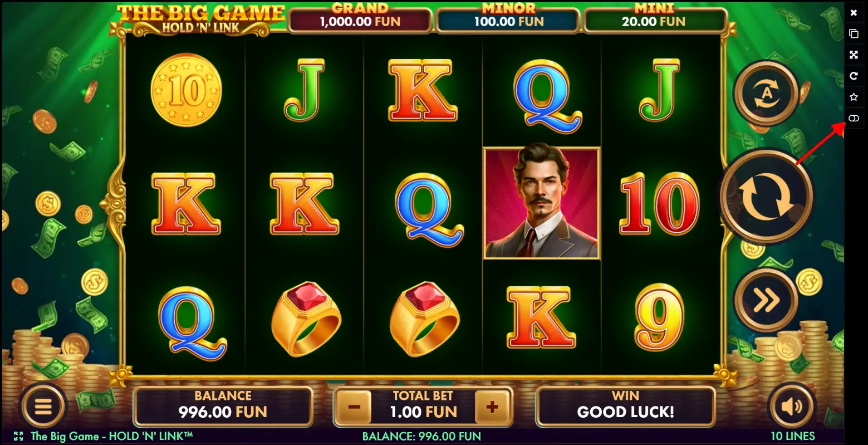Click the gold 10 coin symbol
Image resolution: width=868 pixels, height=445 pixels.
tap(187, 90)
